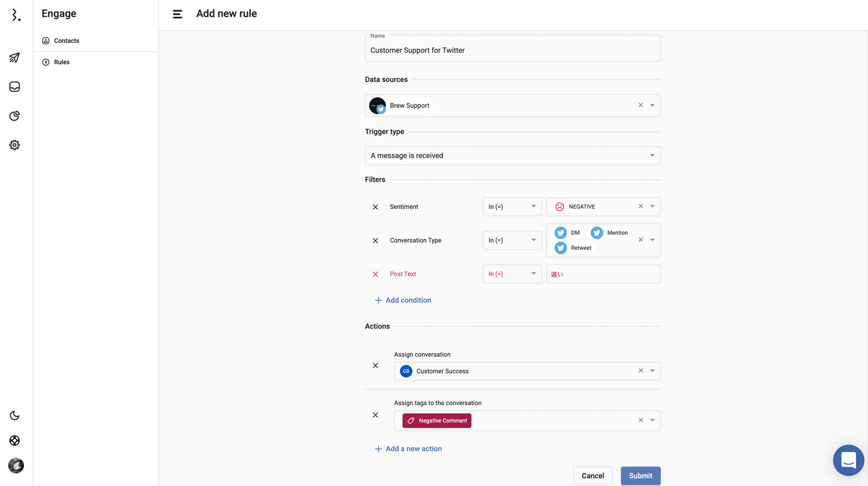Click the paper plane icon in sidebar
The width and height of the screenshot is (868, 486).
click(x=15, y=58)
